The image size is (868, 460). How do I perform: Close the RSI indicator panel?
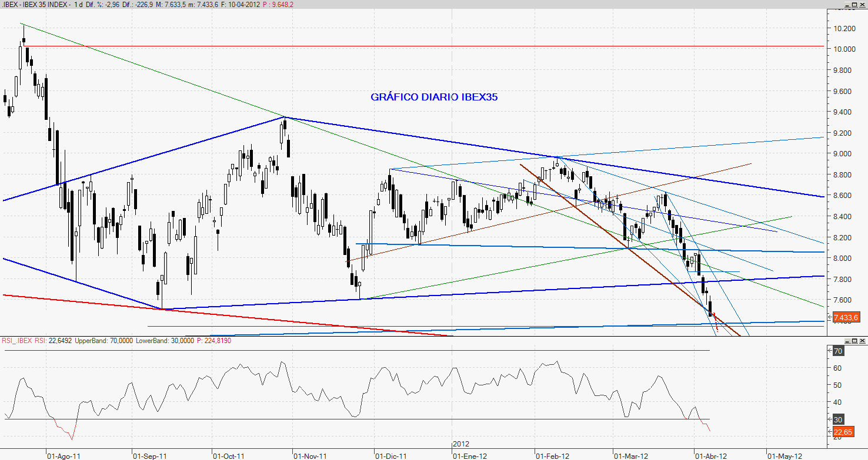862,341
